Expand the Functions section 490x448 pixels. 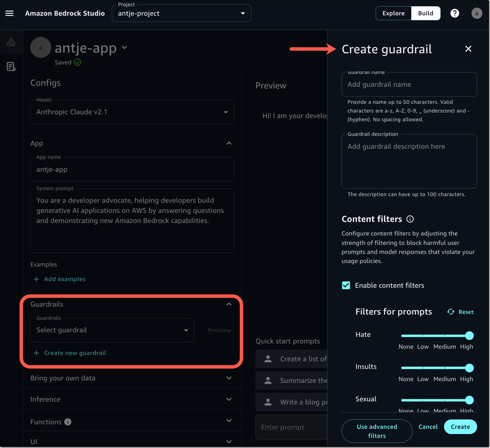coord(229,420)
